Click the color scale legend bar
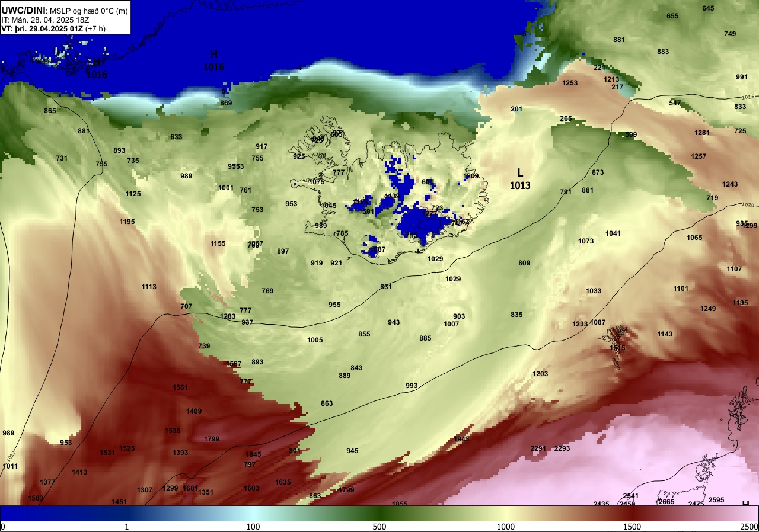The image size is (759, 532). click(379, 513)
